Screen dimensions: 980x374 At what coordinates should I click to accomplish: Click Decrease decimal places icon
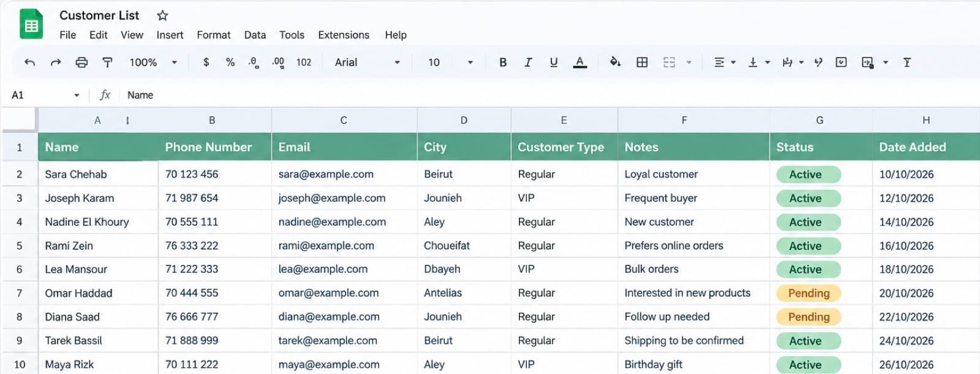tap(254, 62)
